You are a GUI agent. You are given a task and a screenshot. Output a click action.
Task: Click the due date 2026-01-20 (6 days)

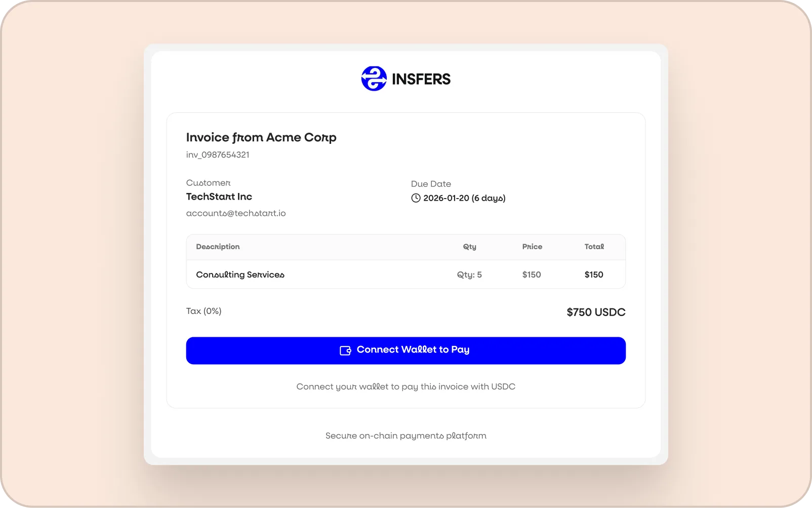[464, 198]
